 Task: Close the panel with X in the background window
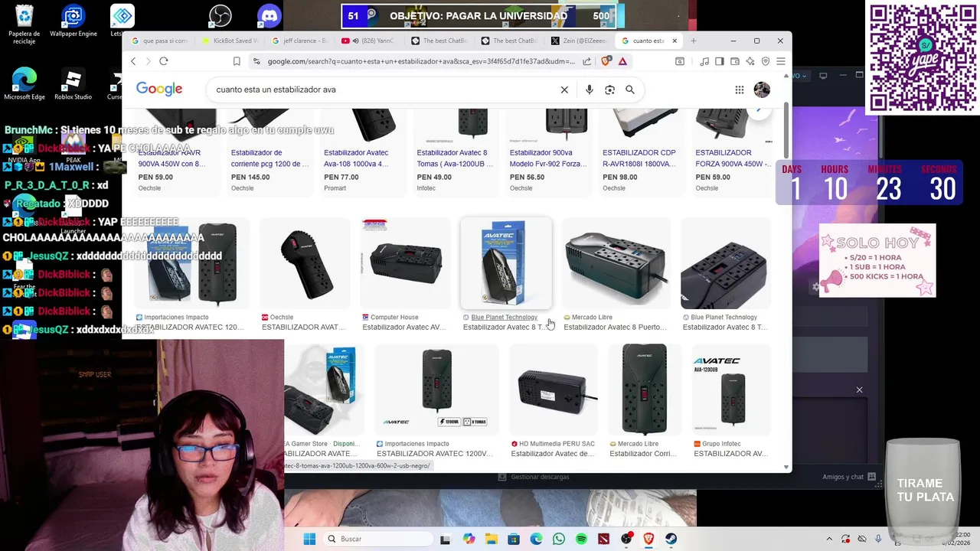pos(859,390)
